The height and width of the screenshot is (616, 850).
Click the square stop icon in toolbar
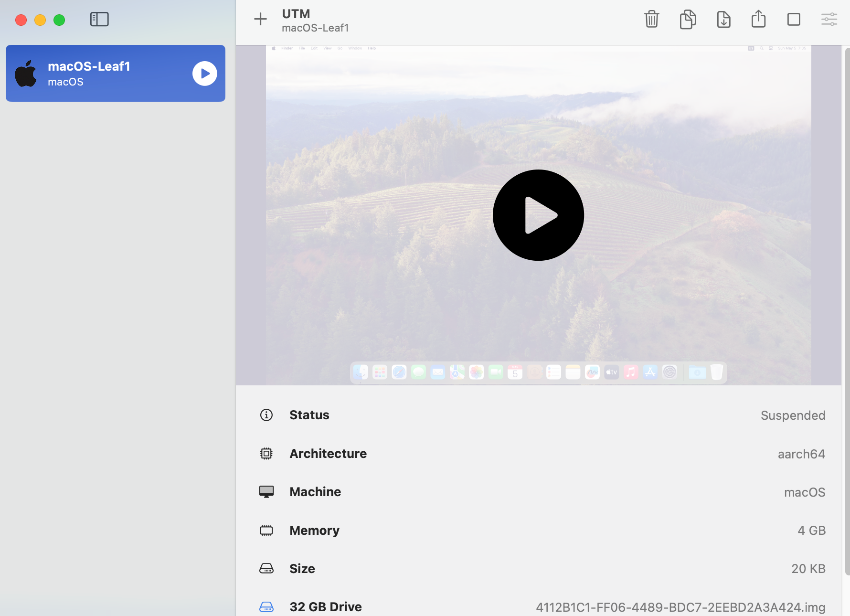click(794, 20)
